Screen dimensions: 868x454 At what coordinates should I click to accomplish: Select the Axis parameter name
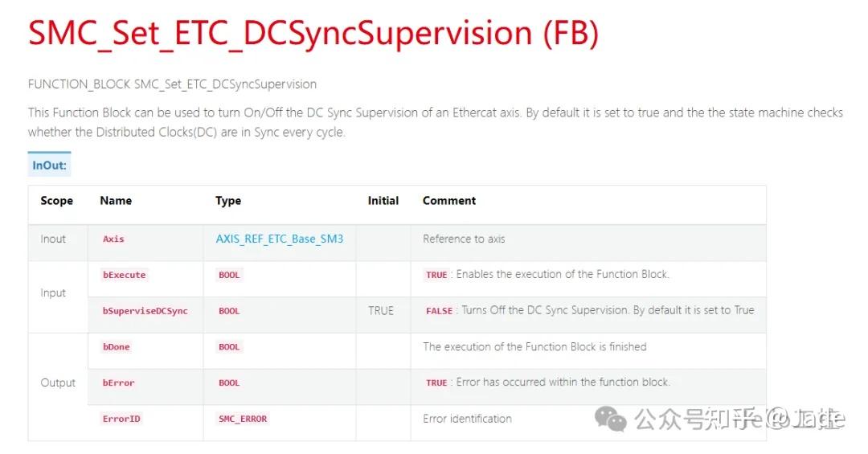(113, 239)
